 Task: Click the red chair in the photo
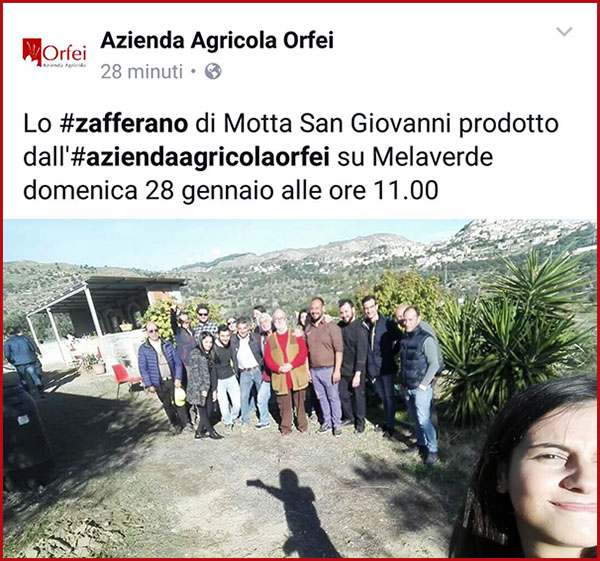click(125, 378)
